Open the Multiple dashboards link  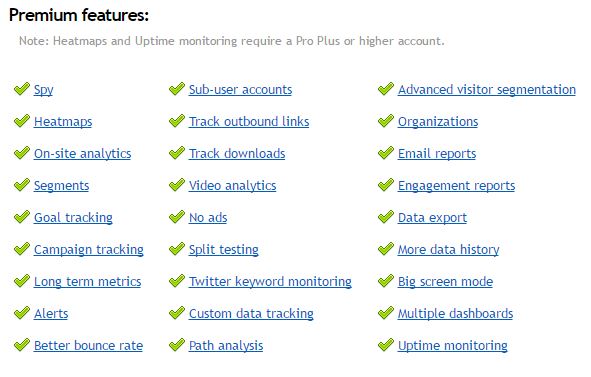point(455,314)
